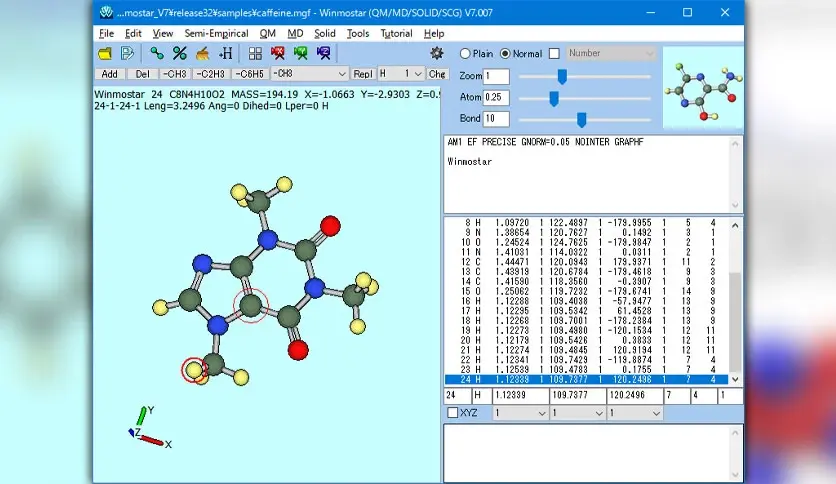836x484 pixels.
Task: Click the Chg button
Action: click(x=437, y=74)
